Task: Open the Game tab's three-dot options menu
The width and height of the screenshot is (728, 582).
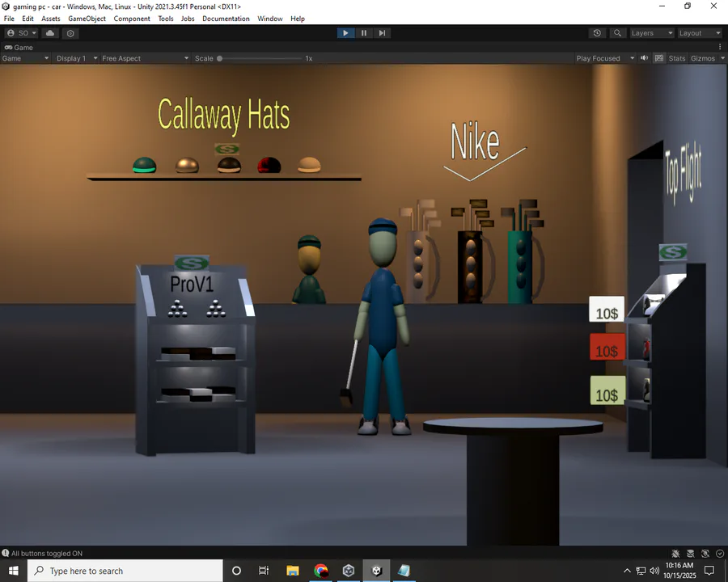Action: click(x=720, y=47)
